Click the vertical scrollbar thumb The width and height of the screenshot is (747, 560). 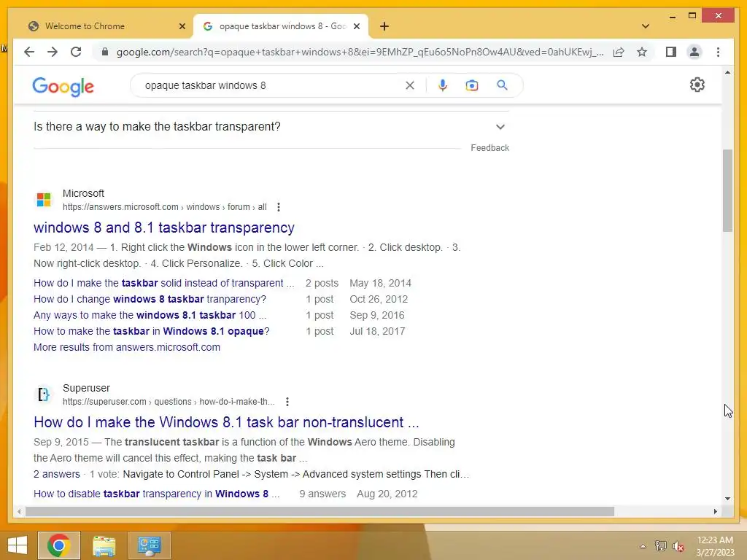point(727,190)
